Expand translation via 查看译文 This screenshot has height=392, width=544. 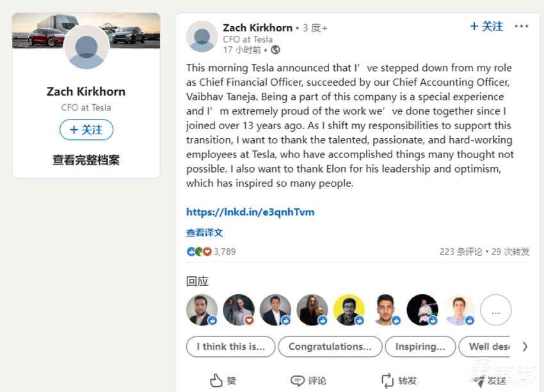click(x=205, y=233)
